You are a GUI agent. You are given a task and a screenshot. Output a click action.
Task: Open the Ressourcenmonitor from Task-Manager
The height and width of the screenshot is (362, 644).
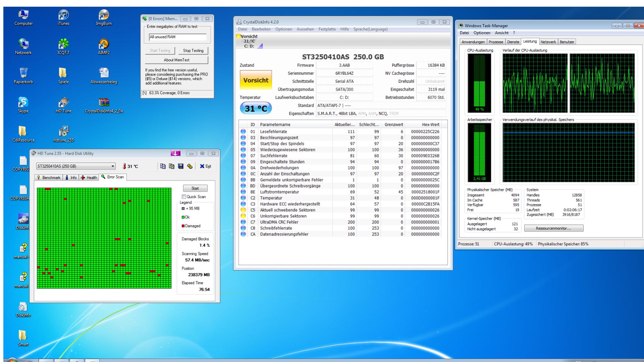[x=554, y=228]
